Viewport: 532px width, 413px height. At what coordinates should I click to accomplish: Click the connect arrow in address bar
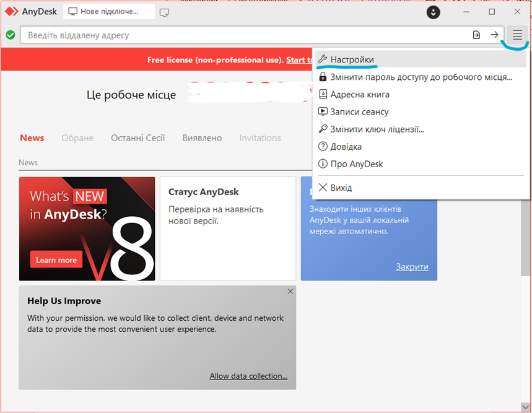pos(494,35)
